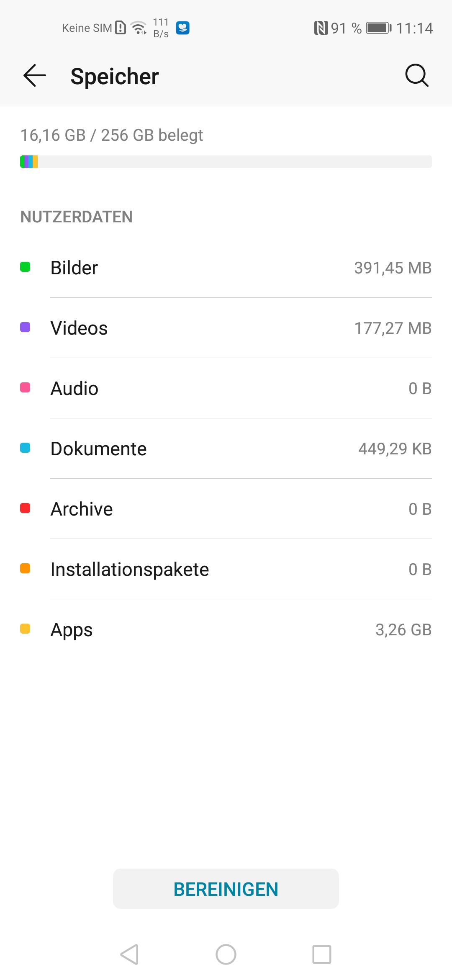
Task: Tap the battery indicator icon
Action: pos(378,28)
